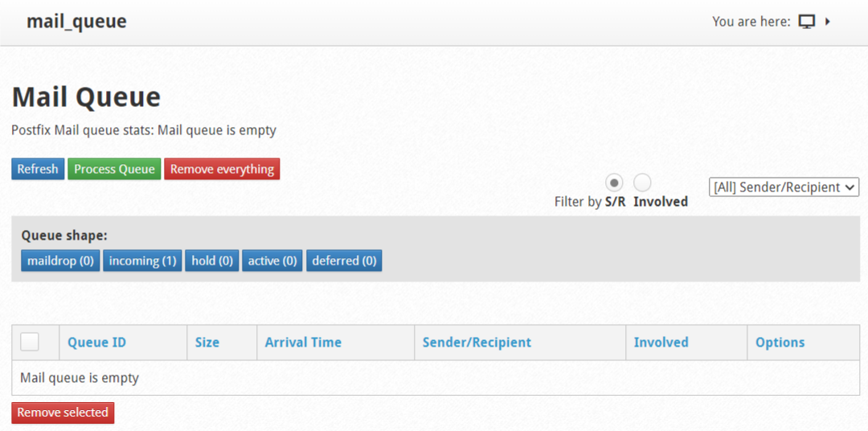868x431 pixels.
Task: Select the Involved filter radio button
Action: 642,183
